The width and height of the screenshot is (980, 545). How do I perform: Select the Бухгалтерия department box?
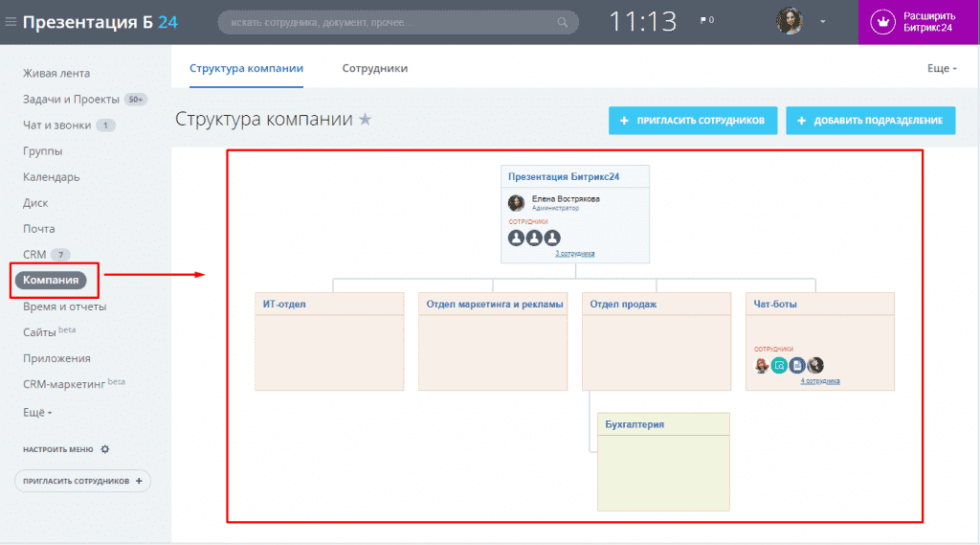coord(663,462)
